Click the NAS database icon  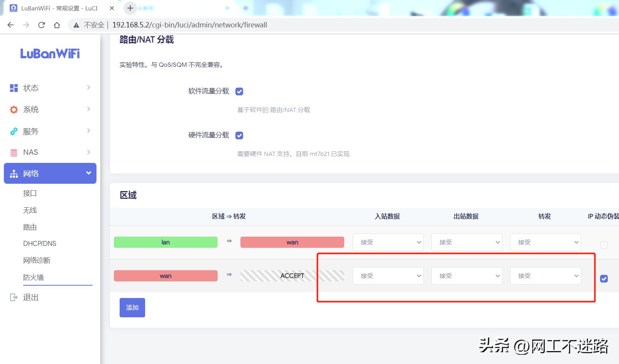coord(14,152)
